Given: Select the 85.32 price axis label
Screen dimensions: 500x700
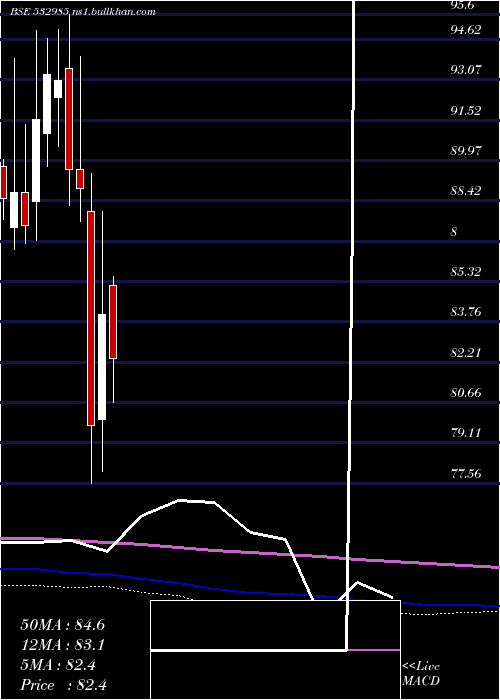Looking at the screenshot, I should (x=466, y=271).
